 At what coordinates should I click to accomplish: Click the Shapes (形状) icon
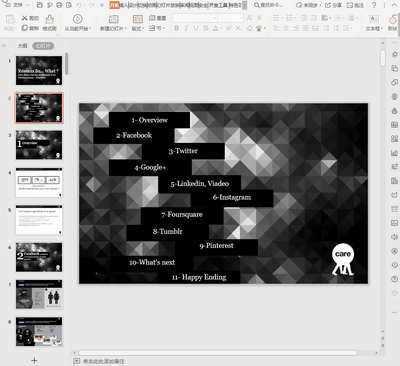point(393,19)
